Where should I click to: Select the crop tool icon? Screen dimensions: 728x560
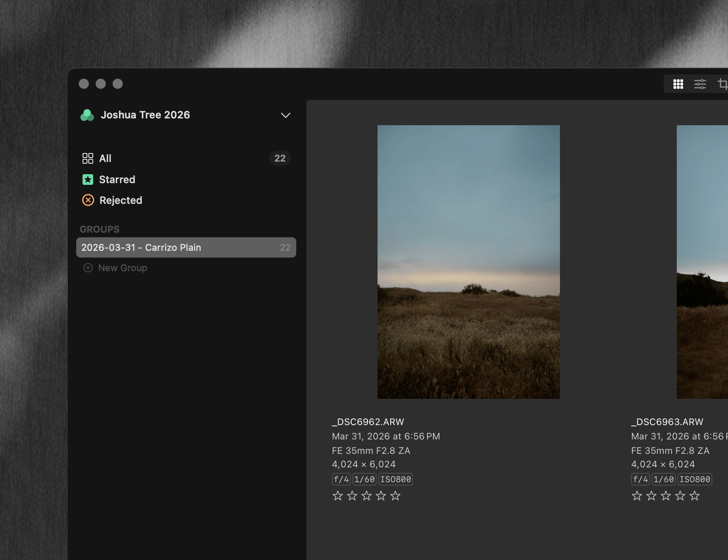(x=723, y=84)
